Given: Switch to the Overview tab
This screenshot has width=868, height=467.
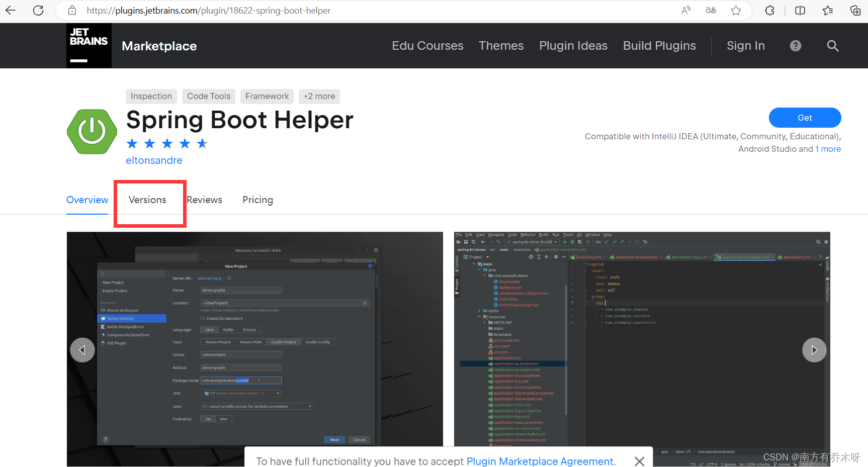Looking at the screenshot, I should tap(87, 200).
